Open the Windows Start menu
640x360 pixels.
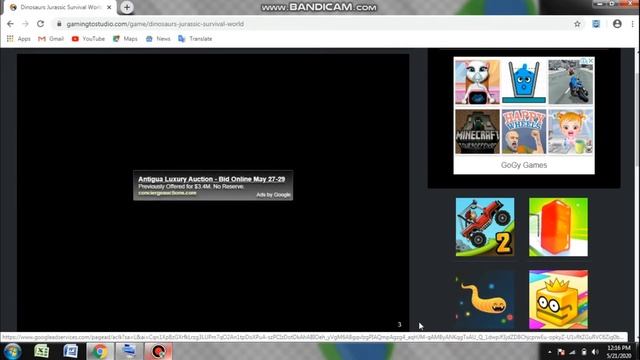[12, 351]
